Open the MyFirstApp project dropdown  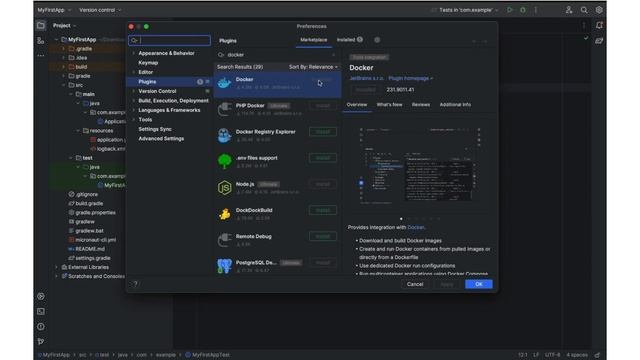pyautogui.click(x=54, y=10)
